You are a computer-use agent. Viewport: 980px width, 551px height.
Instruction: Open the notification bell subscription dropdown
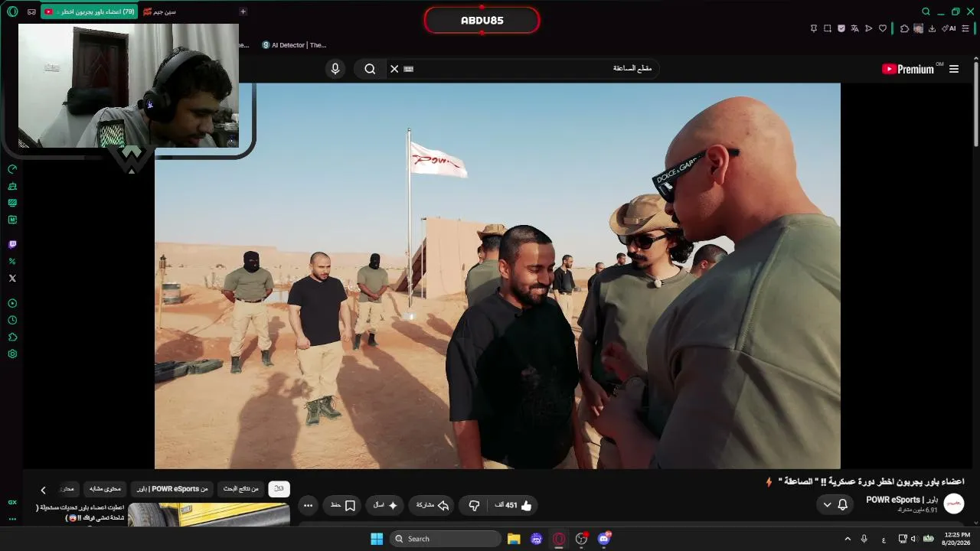(x=835, y=505)
